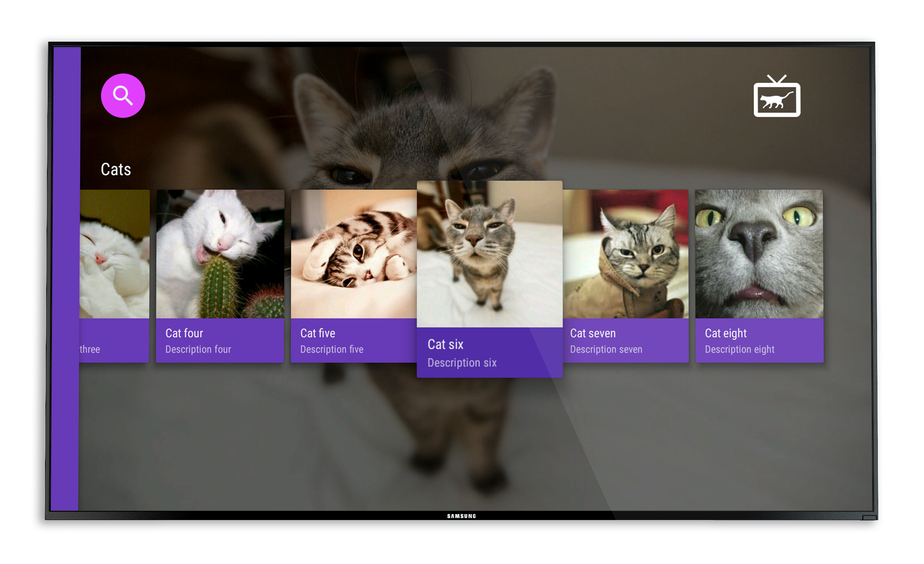Open the purple side navigation strip
This screenshot has width=924, height=564.
coord(65,278)
